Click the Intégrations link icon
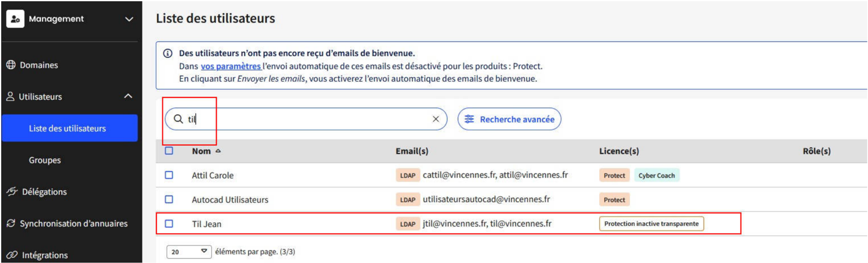Image resolution: width=868 pixels, height=263 pixels. click(x=11, y=255)
